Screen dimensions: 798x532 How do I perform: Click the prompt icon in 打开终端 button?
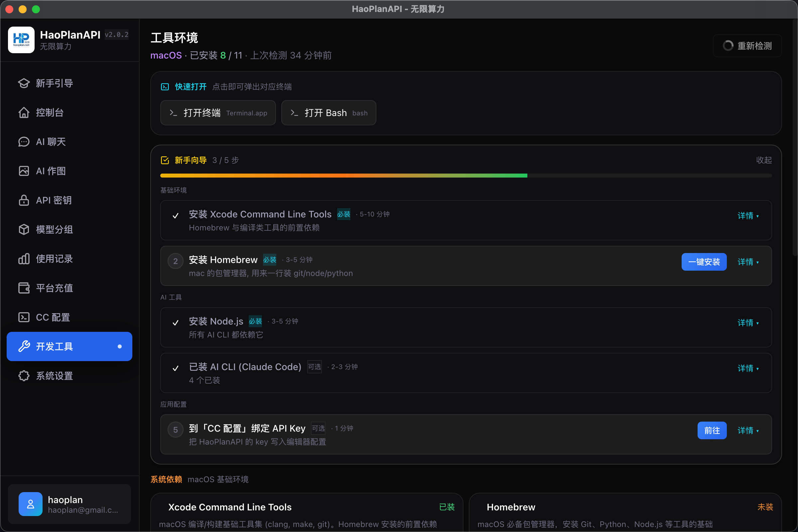click(x=173, y=113)
